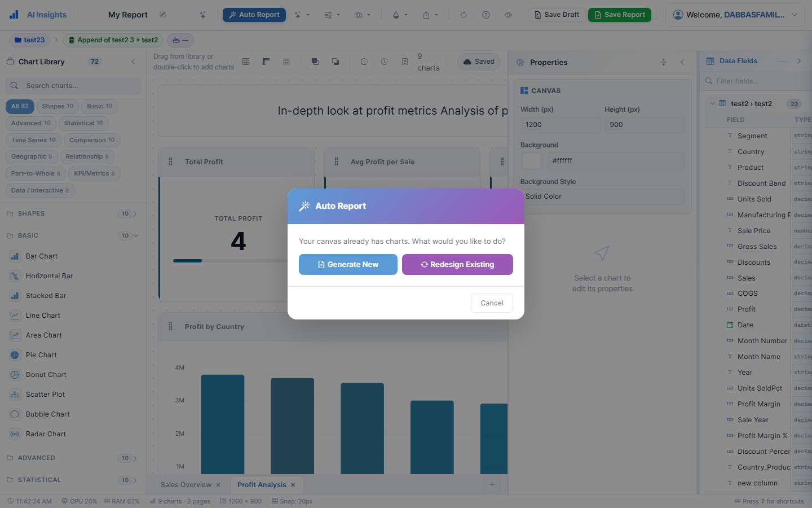Toggle the Time Series filter chip
The image size is (812, 508).
tap(33, 140)
